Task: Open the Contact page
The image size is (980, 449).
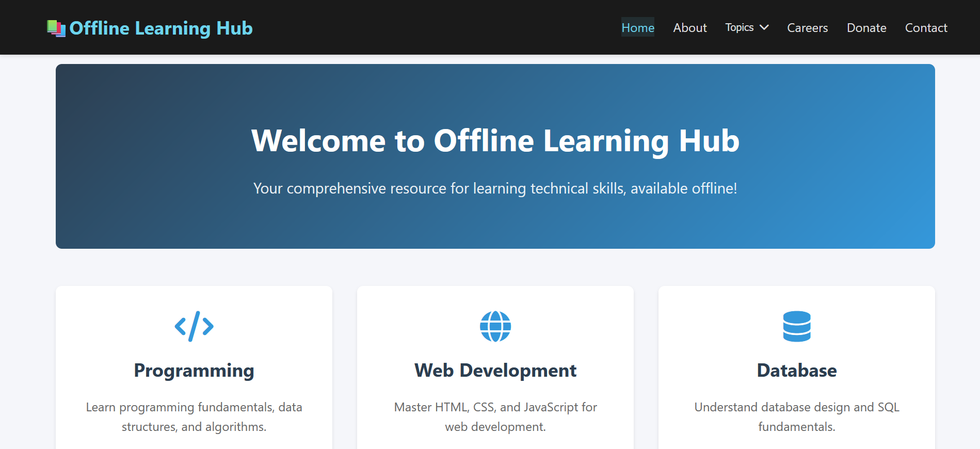Action: pyautogui.click(x=926, y=27)
